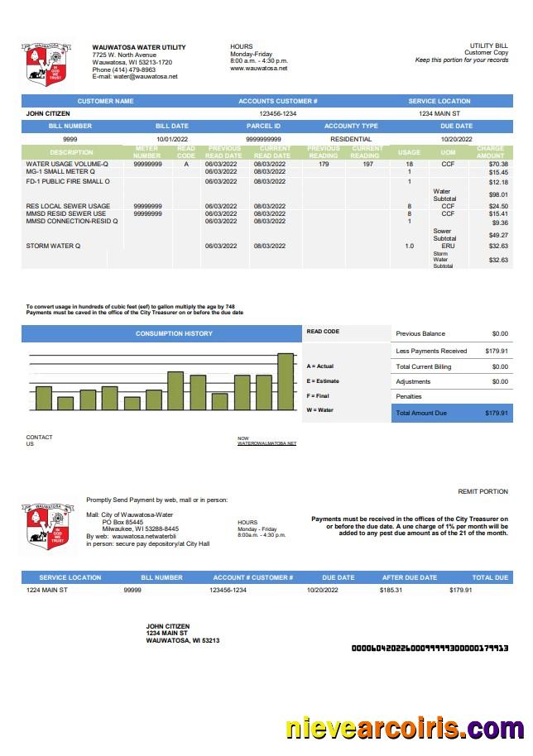The height and width of the screenshot is (756, 533).
Task: Select the Charge Amount column header
Action: 490,152
